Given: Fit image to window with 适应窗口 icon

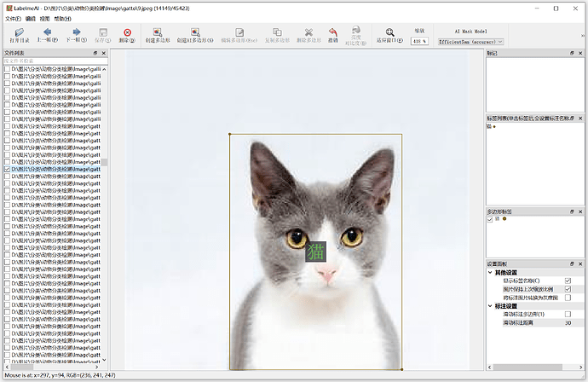Looking at the screenshot, I should (x=389, y=36).
